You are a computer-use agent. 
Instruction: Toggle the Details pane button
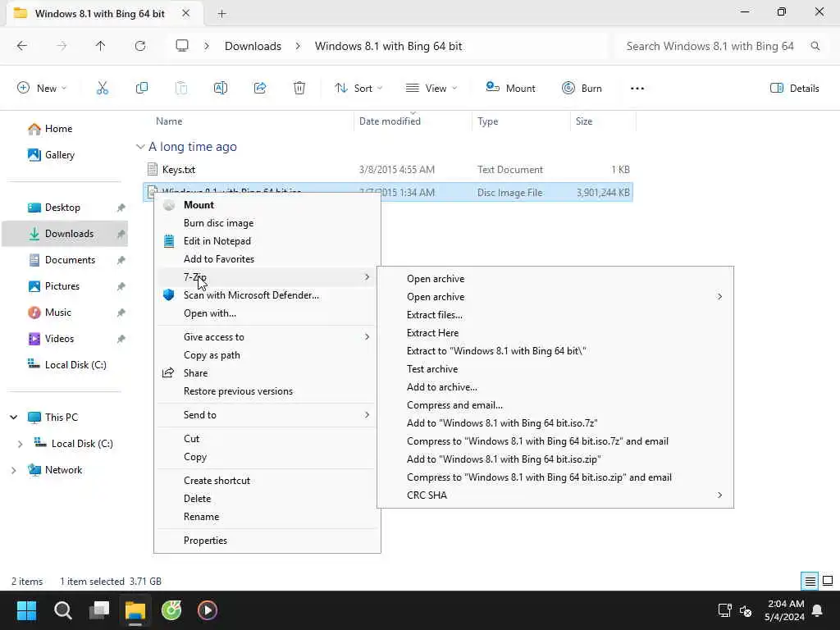point(794,89)
